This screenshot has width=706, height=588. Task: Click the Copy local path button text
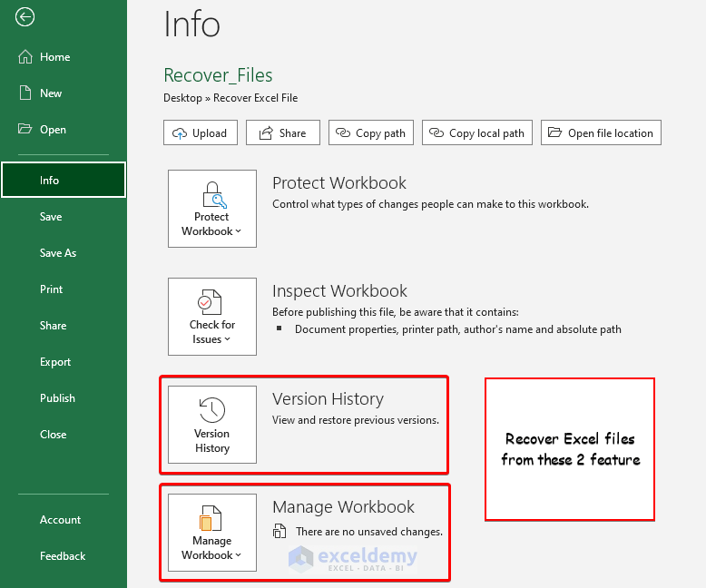point(486,133)
